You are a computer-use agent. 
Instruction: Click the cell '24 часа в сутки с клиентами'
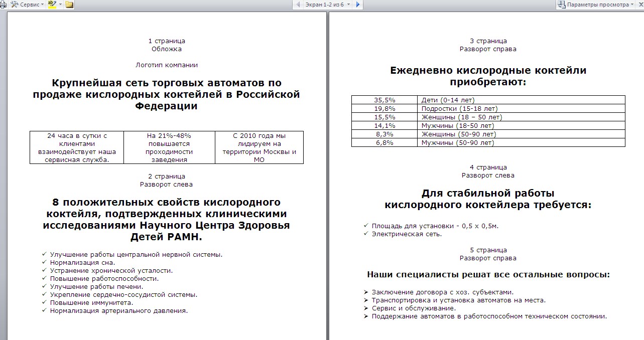pyautogui.click(x=77, y=147)
